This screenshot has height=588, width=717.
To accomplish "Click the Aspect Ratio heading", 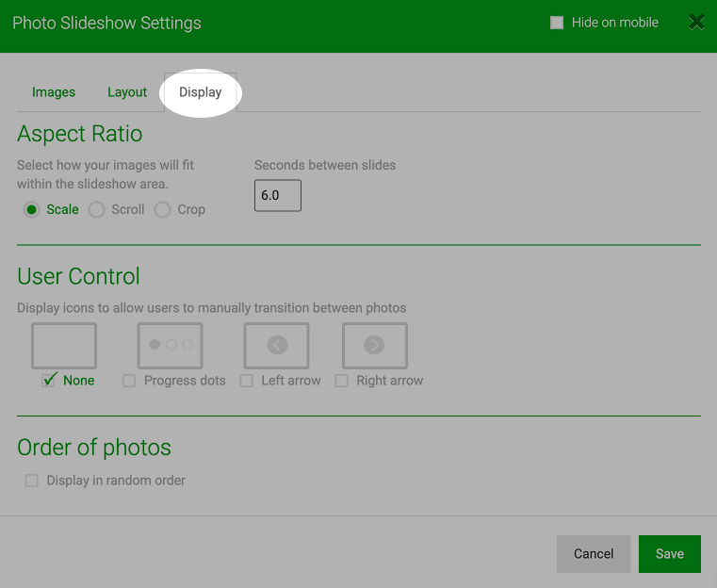I will tap(79, 134).
